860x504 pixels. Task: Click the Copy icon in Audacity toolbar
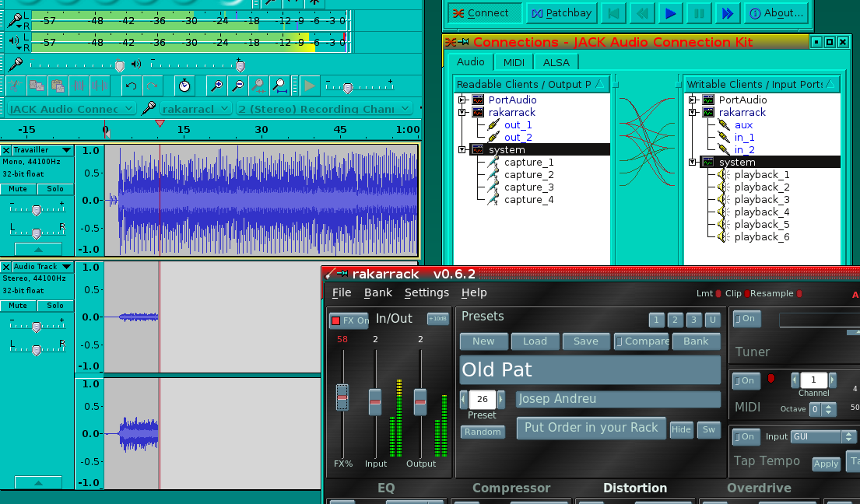click(37, 86)
